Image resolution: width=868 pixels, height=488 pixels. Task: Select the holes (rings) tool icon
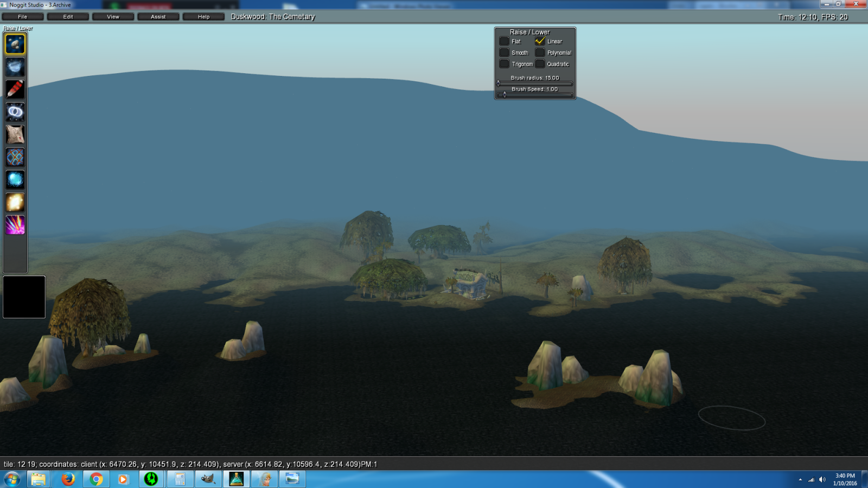(x=15, y=112)
